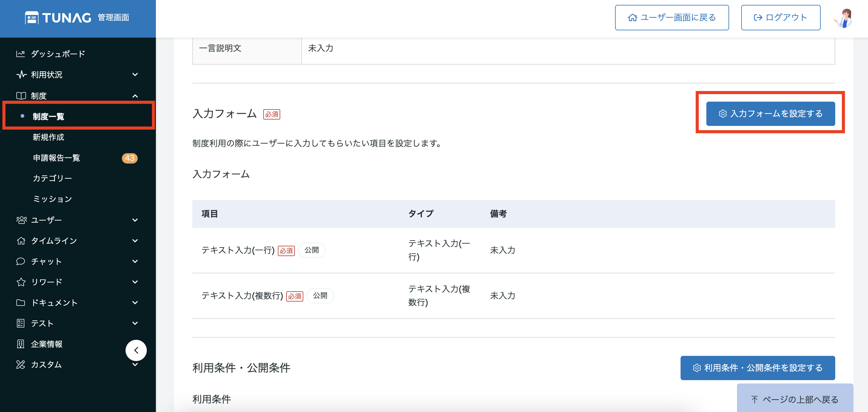
Task: Click the company info building icon
Action: pyautogui.click(x=21, y=344)
